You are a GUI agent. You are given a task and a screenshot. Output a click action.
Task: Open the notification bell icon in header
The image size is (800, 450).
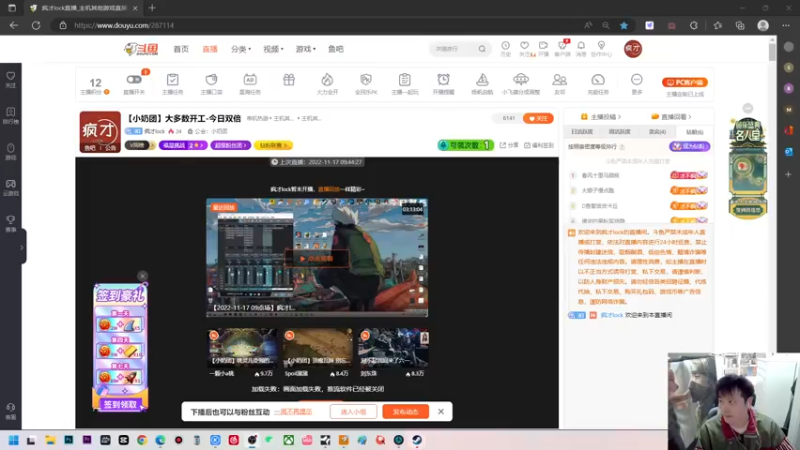[581, 46]
